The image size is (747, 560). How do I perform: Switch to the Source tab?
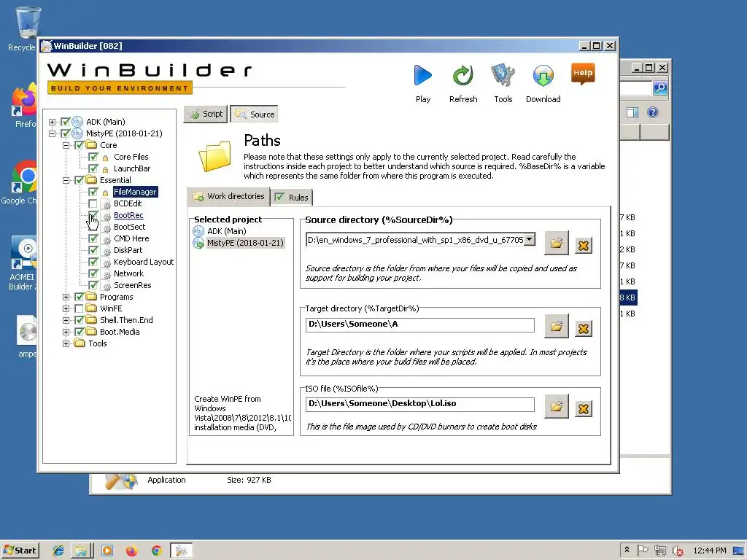point(255,114)
